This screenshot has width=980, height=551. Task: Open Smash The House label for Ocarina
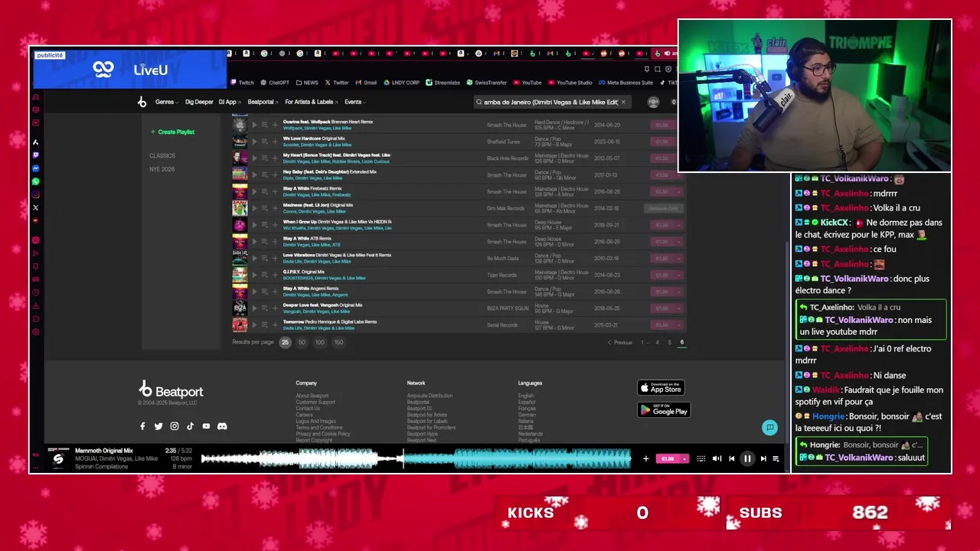point(506,125)
